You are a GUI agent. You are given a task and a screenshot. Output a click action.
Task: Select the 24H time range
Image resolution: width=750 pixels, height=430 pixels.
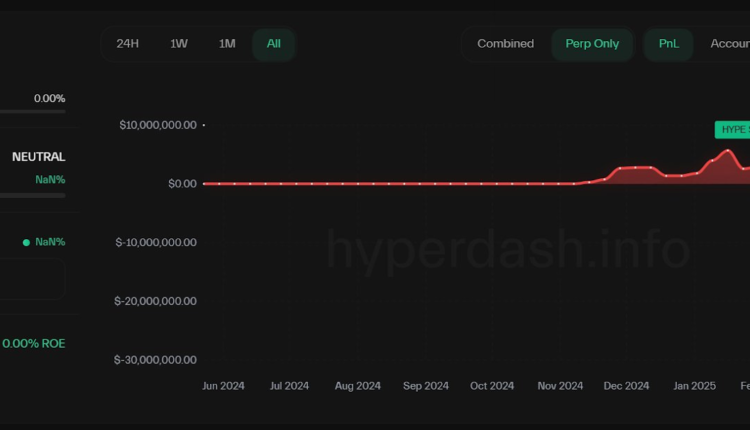127,44
